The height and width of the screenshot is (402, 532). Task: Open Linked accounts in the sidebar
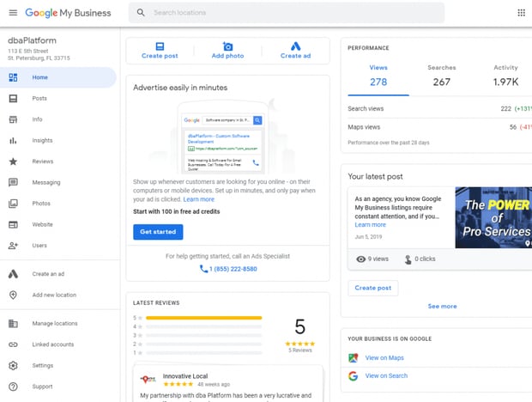pyautogui.click(x=53, y=344)
